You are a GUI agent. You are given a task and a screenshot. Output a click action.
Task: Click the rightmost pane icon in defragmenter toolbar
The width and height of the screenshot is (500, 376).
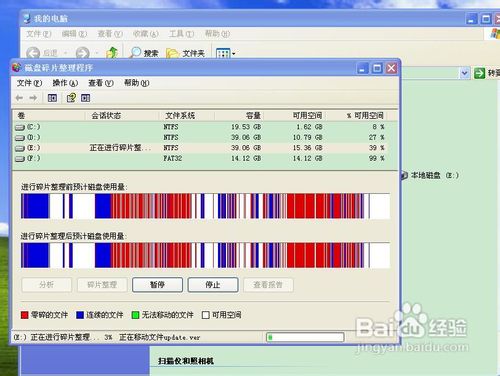pos(86,98)
